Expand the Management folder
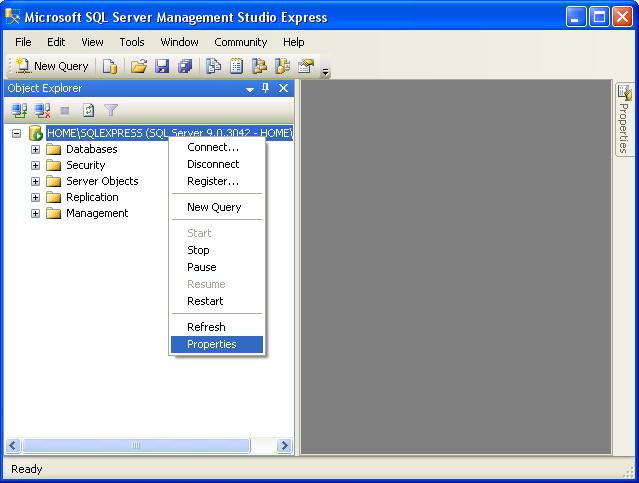The width and height of the screenshot is (639, 483). click(35, 213)
